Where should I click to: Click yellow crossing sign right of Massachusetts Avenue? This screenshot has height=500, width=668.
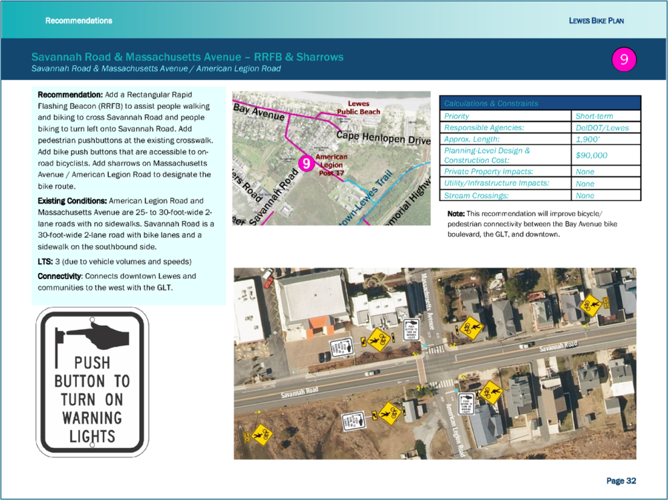click(472, 328)
